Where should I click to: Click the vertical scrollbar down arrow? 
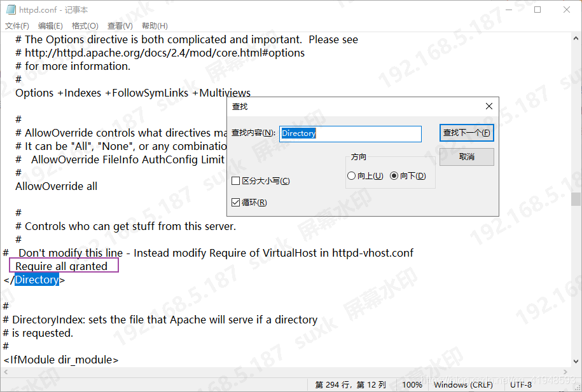[576, 362]
